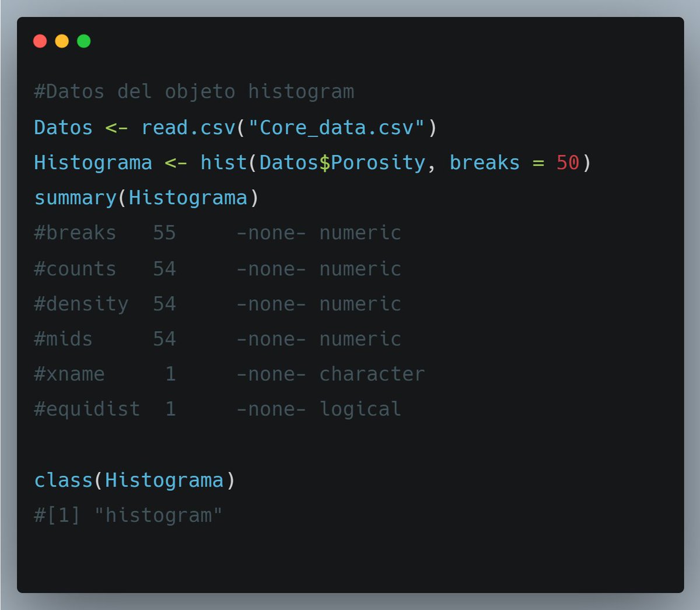Click 'Porosity' column name
Screen dimensions: 700x610
click(x=378, y=163)
